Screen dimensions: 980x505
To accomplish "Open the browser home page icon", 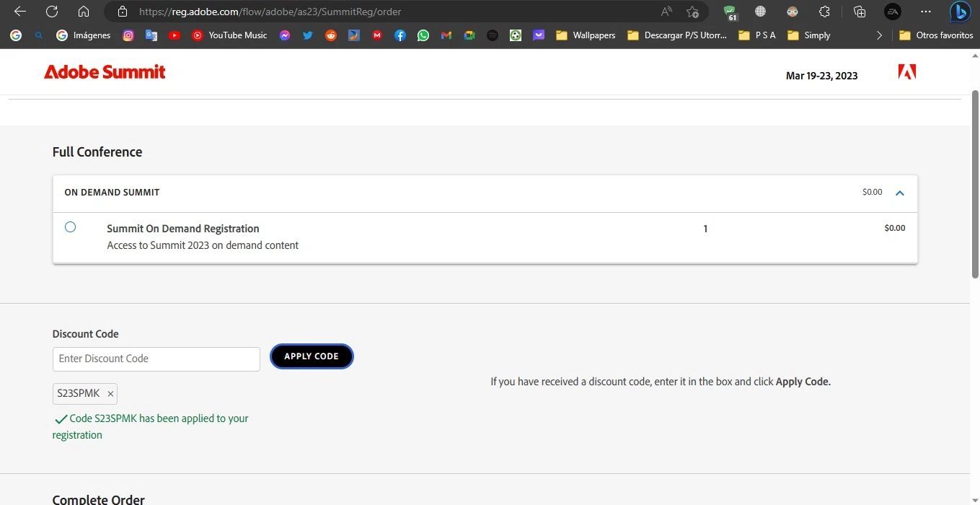I will click(x=84, y=12).
